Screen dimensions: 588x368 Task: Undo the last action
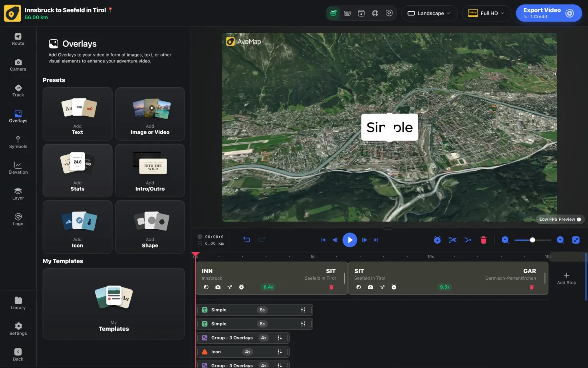(246, 240)
